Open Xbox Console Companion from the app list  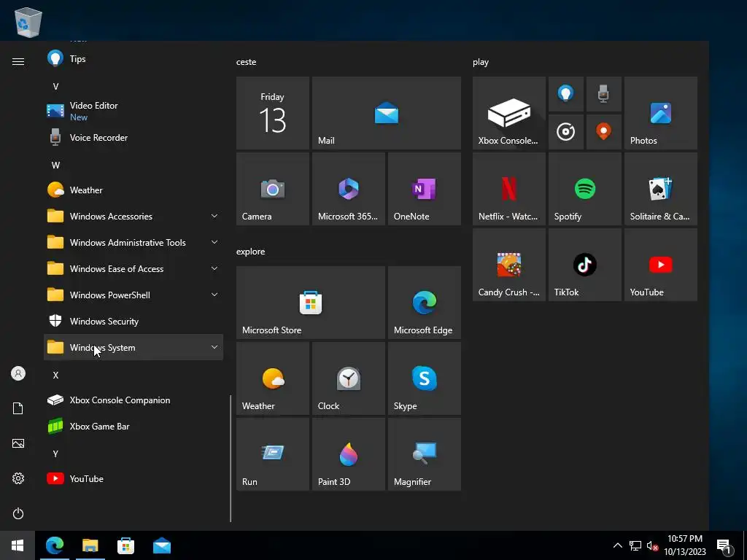click(133, 400)
